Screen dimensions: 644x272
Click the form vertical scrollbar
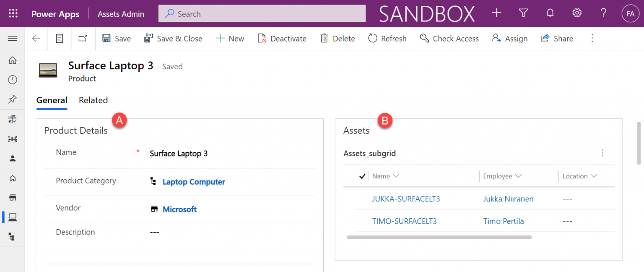point(639,143)
